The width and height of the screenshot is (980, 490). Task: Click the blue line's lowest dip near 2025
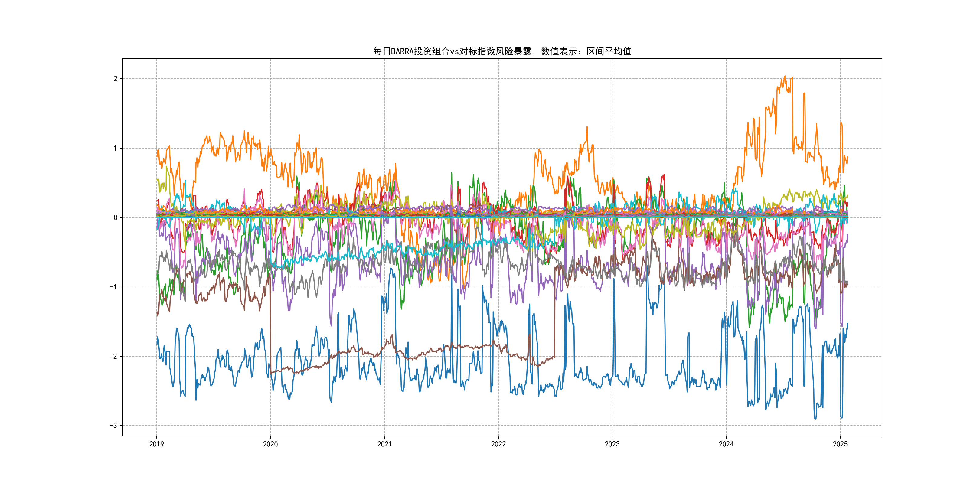(x=841, y=417)
